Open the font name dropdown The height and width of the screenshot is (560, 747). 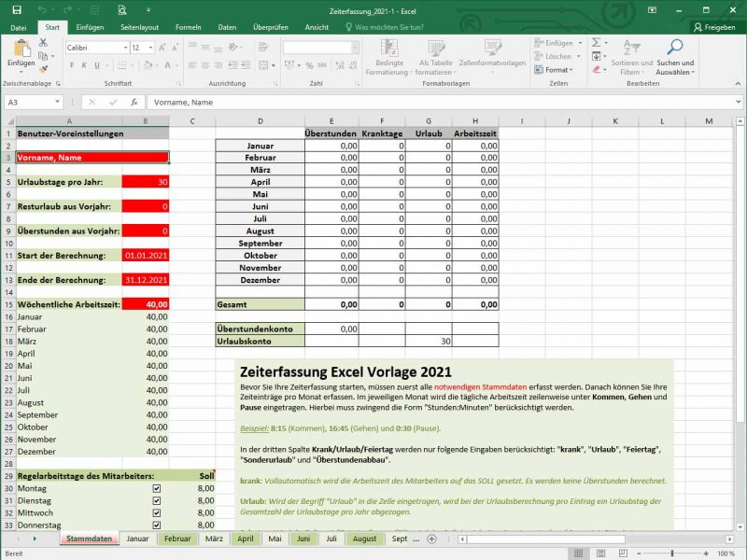(x=125, y=47)
